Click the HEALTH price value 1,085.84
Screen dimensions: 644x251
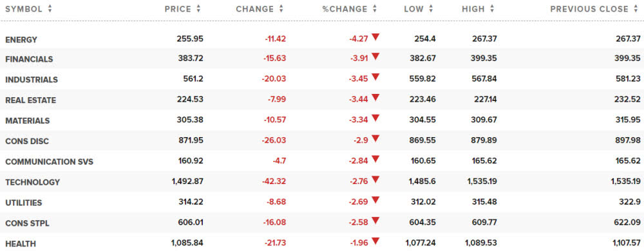click(x=187, y=244)
